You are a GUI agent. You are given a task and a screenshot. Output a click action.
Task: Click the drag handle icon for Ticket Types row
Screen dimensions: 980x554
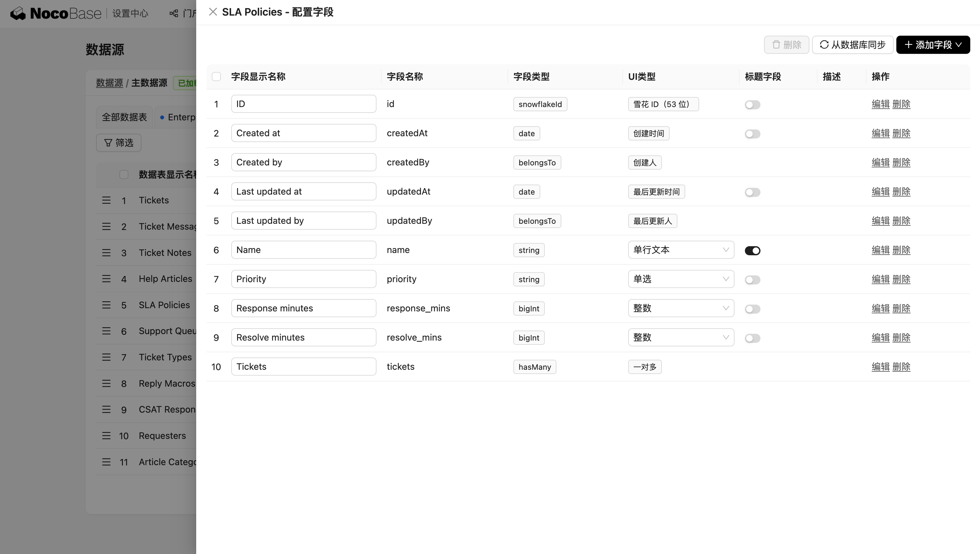106,357
